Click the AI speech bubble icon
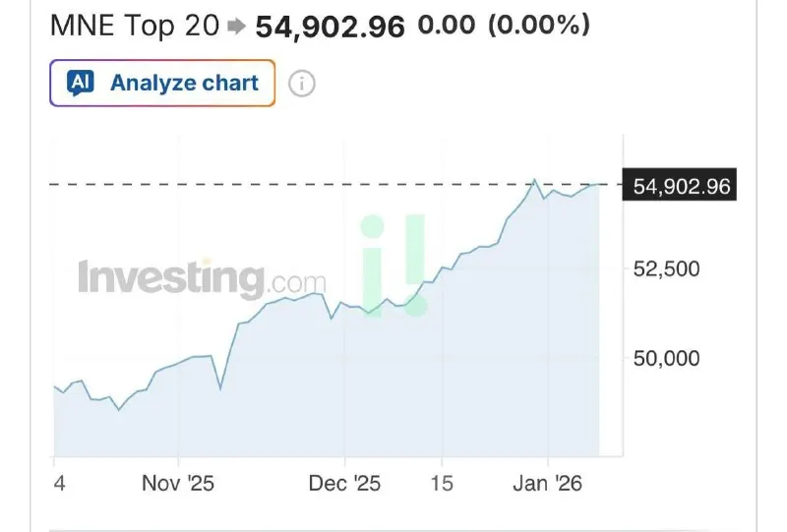 click(81, 83)
